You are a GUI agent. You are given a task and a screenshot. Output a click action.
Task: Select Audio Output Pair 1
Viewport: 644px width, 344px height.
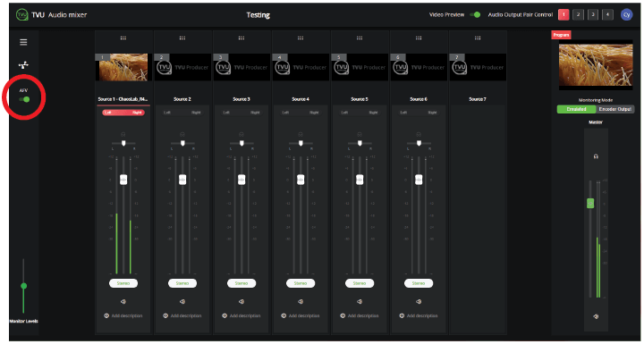[x=563, y=15]
